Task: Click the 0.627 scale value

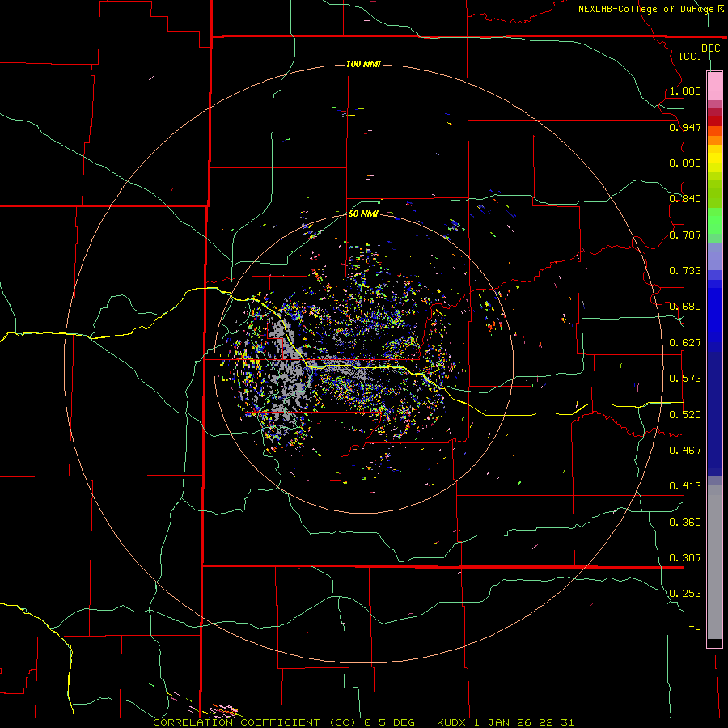Action: 685,343
